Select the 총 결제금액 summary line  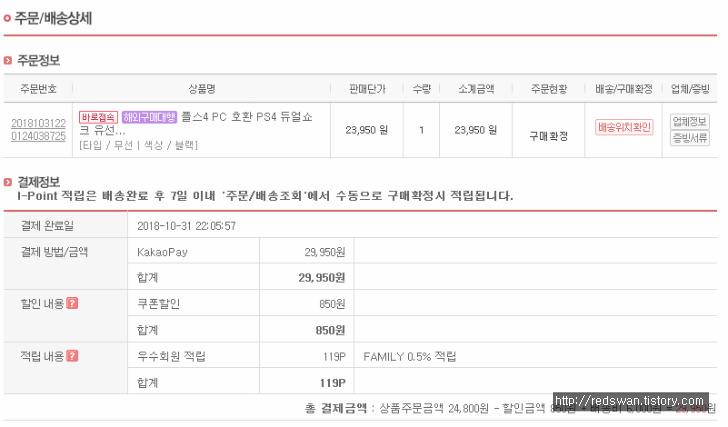[510, 408]
